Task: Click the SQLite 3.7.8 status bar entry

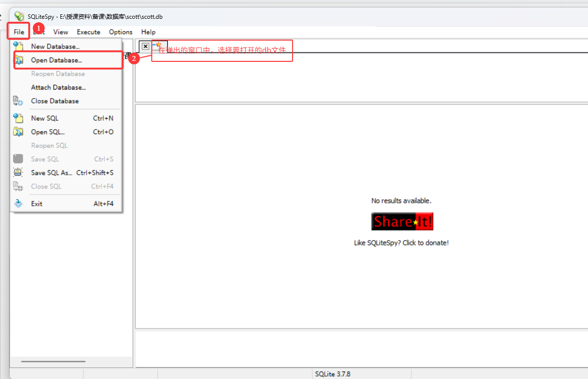Action: (333, 374)
